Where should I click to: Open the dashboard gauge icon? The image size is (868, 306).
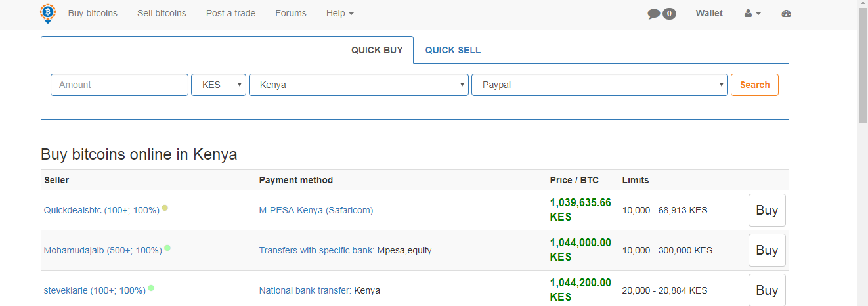pyautogui.click(x=787, y=14)
